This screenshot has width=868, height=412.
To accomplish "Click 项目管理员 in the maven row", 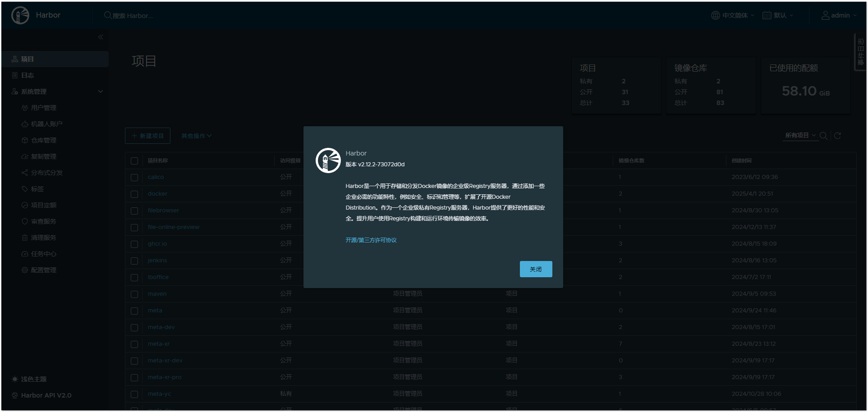I will (x=408, y=294).
